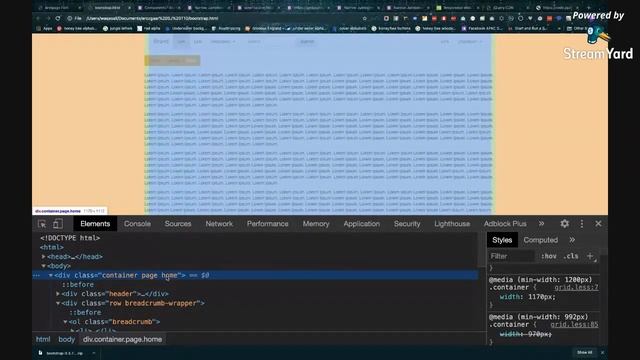Click div.container.page.home breadcrumb
Screen dimensions: 640x360
click(x=122, y=340)
